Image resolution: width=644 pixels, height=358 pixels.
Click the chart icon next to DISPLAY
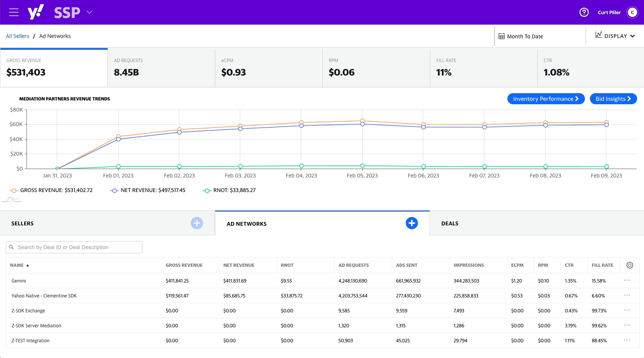pyautogui.click(x=599, y=35)
